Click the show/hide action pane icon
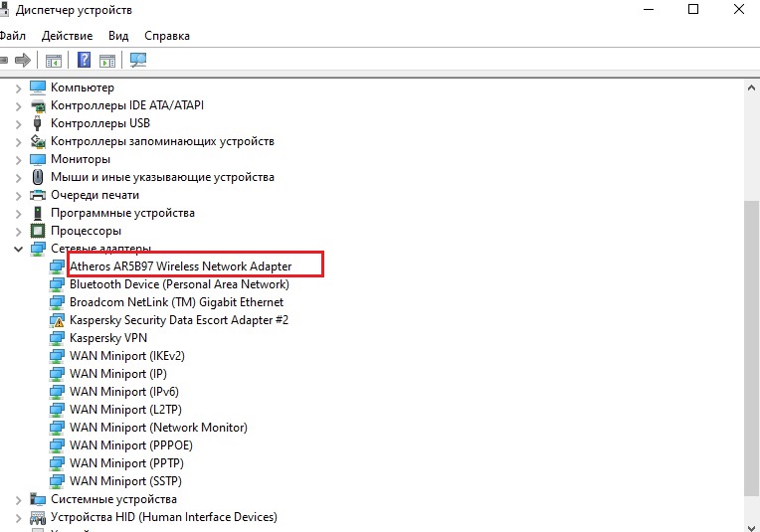 coord(106,61)
